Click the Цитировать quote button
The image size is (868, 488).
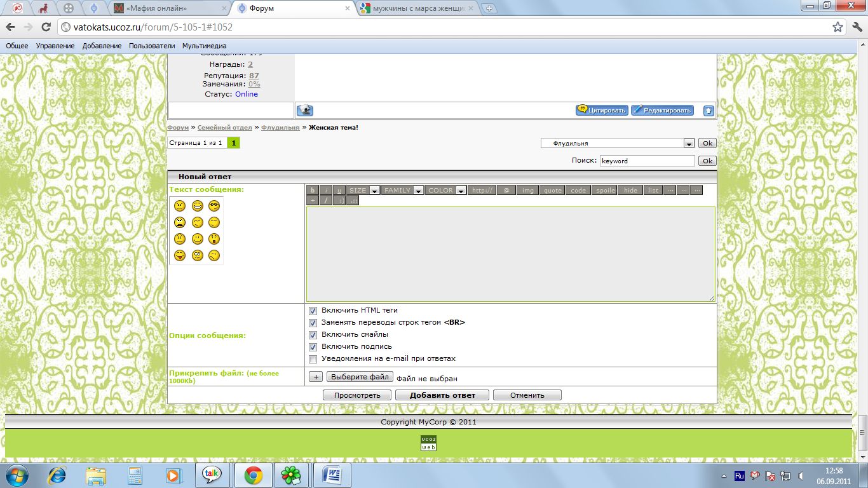(602, 111)
